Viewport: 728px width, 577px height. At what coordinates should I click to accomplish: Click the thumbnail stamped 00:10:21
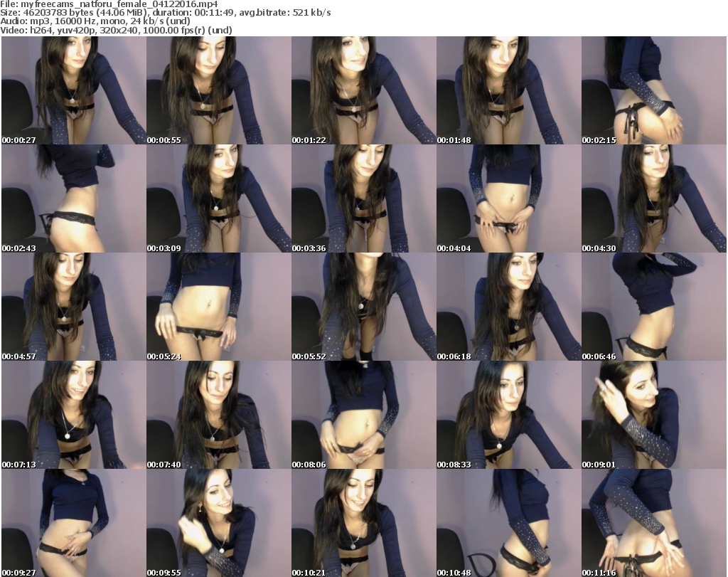click(363, 523)
